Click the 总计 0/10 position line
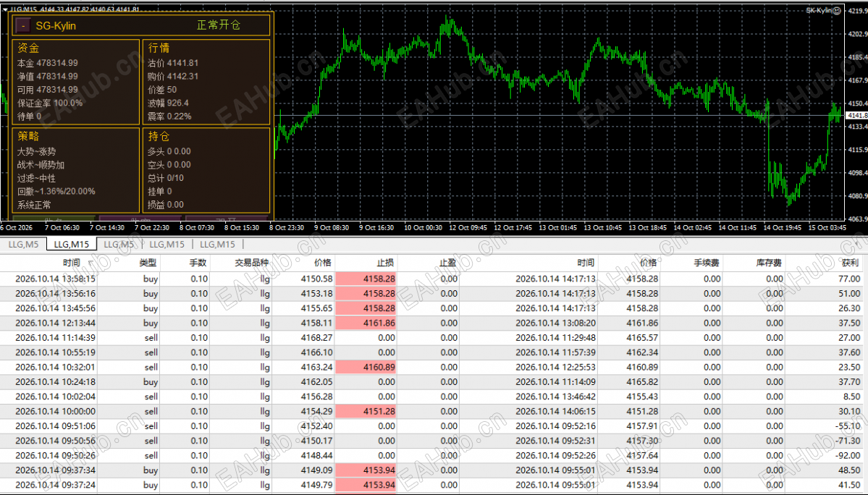868x495 pixels. pos(166,178)
